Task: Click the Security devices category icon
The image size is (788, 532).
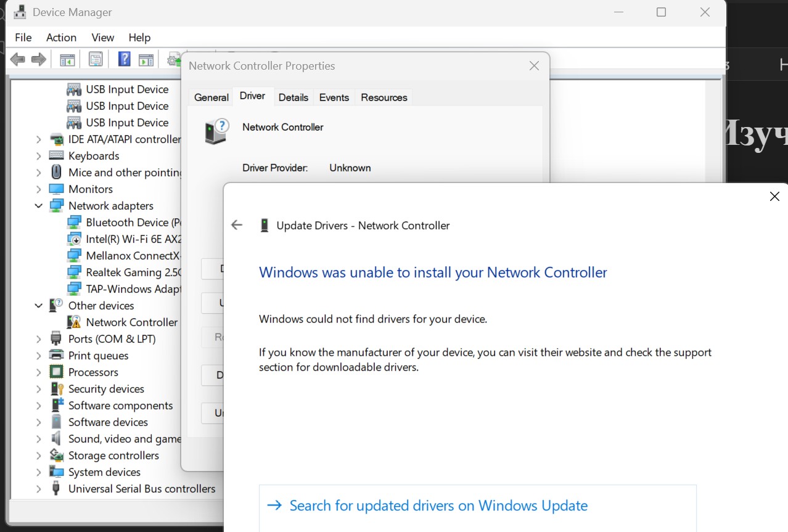Action: 57,389
